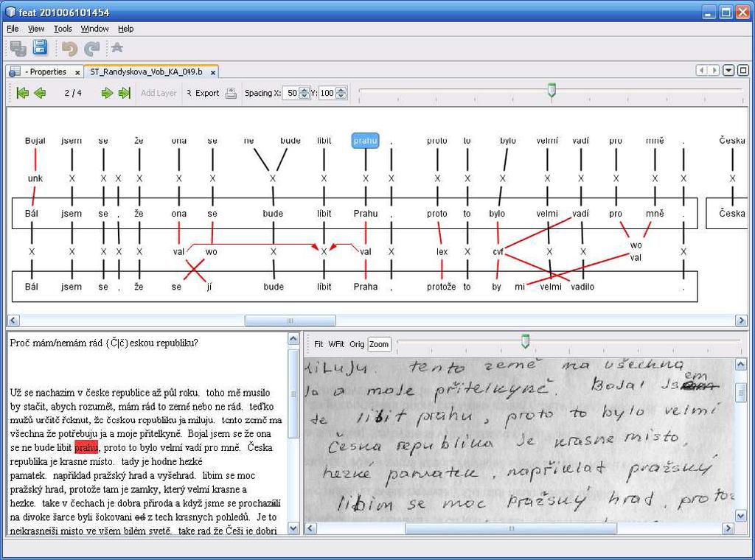Image resolution: width=755 pixels, height=560 pixels.
Task: Increase Spacing X with up stepper
Action: [305, 90]
